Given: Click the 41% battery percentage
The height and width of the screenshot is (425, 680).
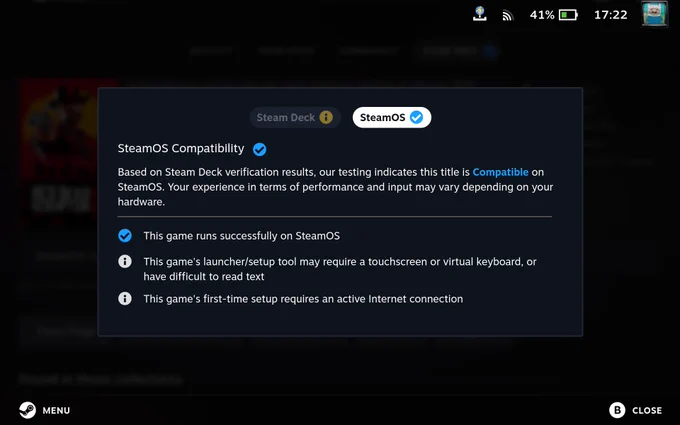Looking at the screenshot, I should 542,15.
